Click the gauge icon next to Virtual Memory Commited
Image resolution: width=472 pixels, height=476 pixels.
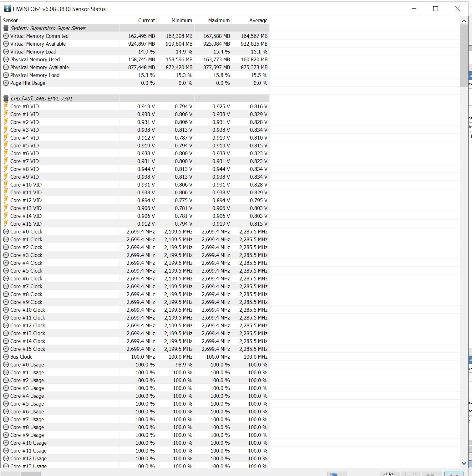tap(6, 36)
